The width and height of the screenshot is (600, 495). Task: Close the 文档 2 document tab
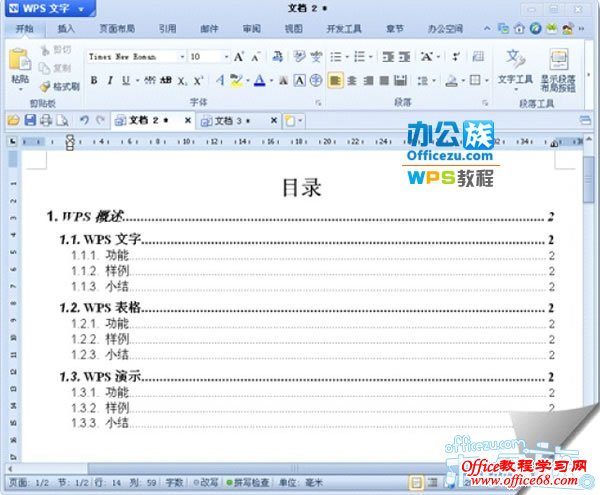tap(188, 121)
